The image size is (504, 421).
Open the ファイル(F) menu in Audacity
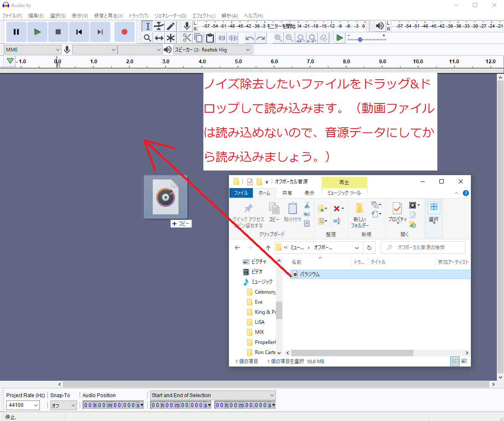pyautogui.click(x=12, y=15)
